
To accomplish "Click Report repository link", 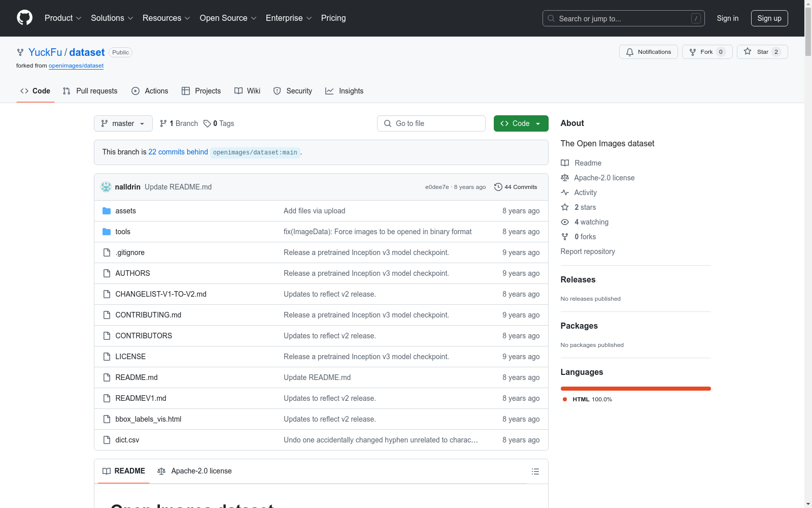I will (588, 251).
